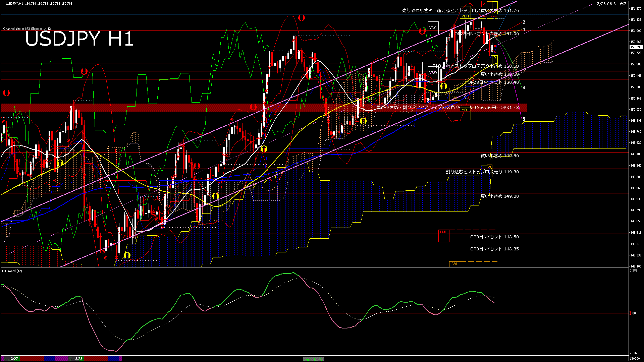
Task: Click the Channel size Slope info text
Action: click(27, 29)
